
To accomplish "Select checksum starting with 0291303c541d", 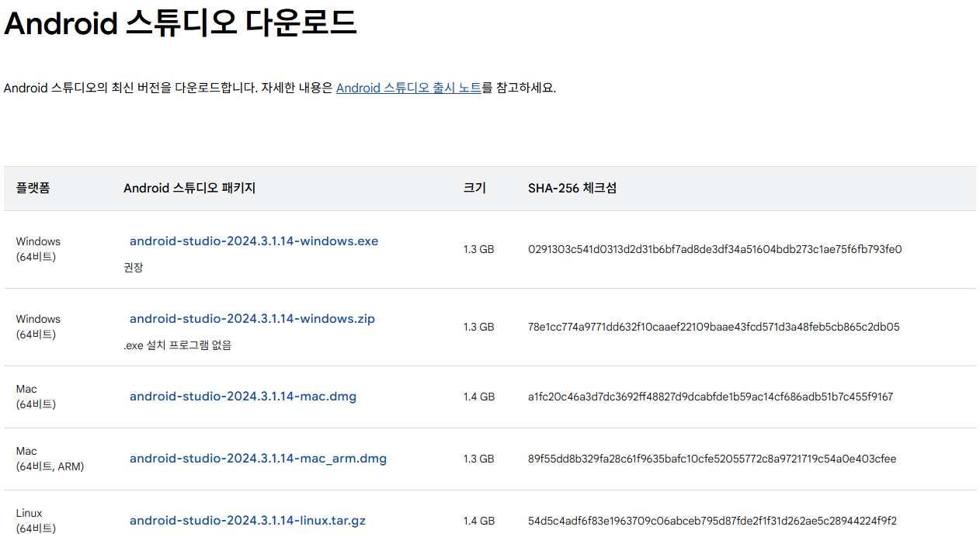I will (715, 250).
